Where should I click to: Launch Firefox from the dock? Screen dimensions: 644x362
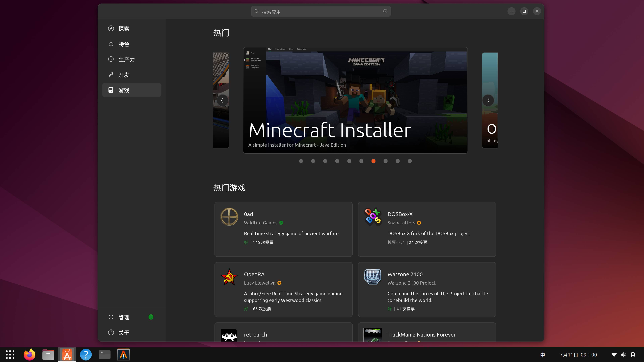tap(30, 354)
